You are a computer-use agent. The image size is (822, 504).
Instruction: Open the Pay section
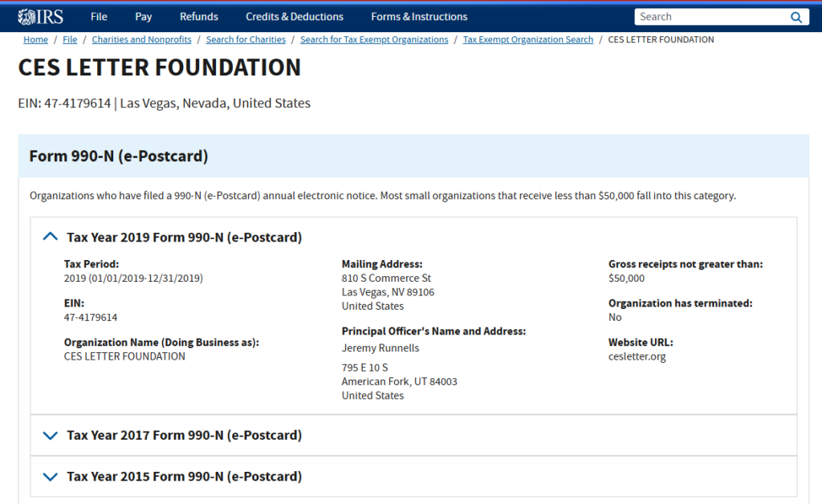point(143,16)
